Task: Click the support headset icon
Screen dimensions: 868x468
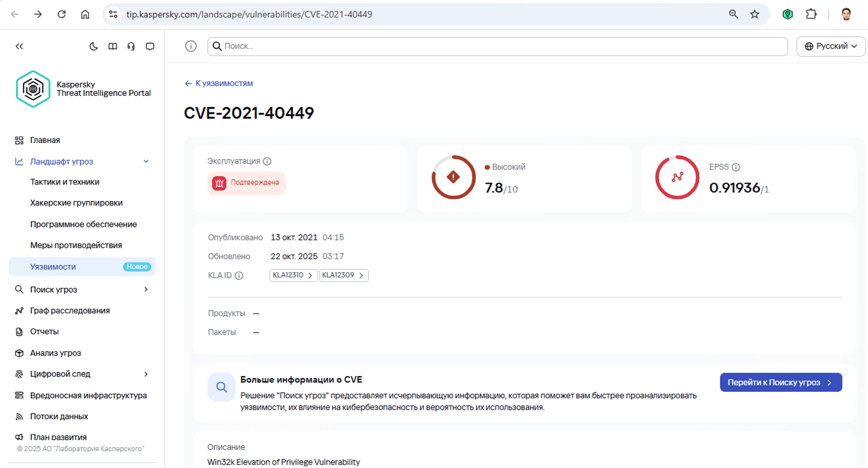Action: [131, 46]
